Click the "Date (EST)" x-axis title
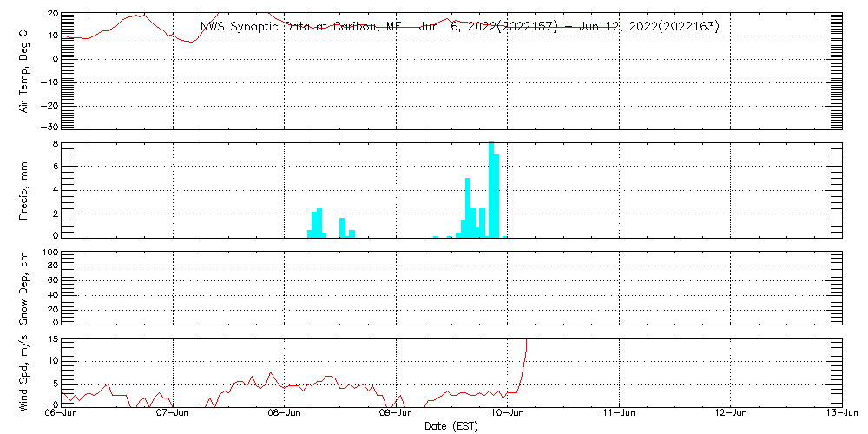 [451, 426]
